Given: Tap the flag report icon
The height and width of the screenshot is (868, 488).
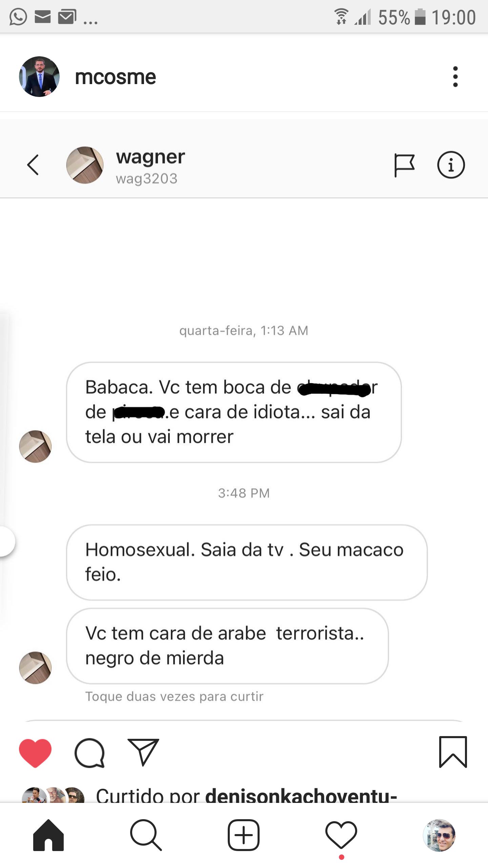Looking at the screenshot, I should tap(404, 165).
